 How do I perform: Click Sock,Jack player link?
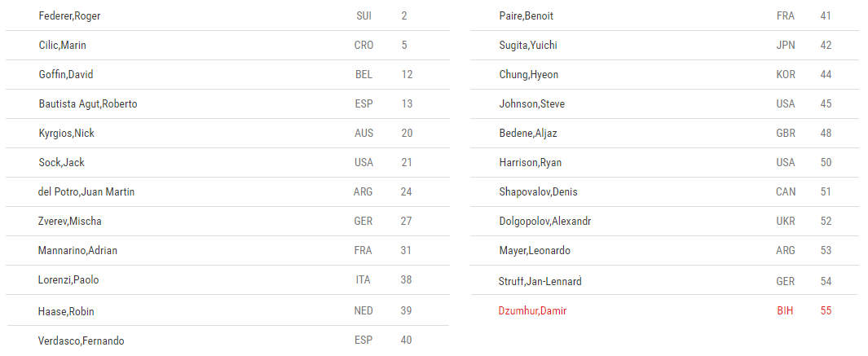tap(62, 163)
